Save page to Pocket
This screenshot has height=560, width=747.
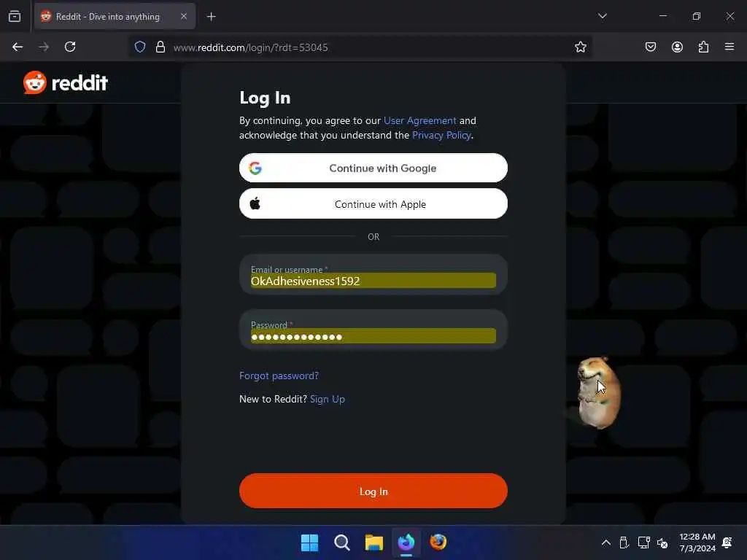coord(650,47)
